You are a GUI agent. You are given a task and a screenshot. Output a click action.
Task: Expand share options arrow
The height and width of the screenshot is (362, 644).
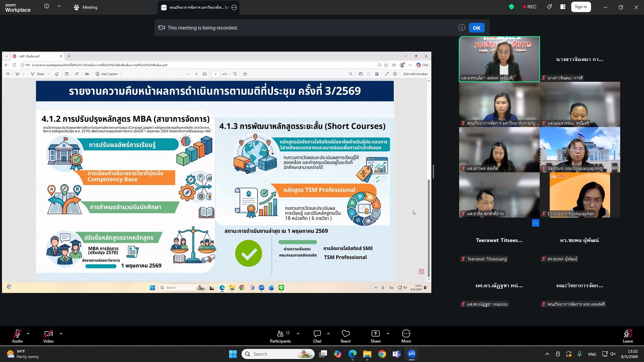tap(388, 334)
